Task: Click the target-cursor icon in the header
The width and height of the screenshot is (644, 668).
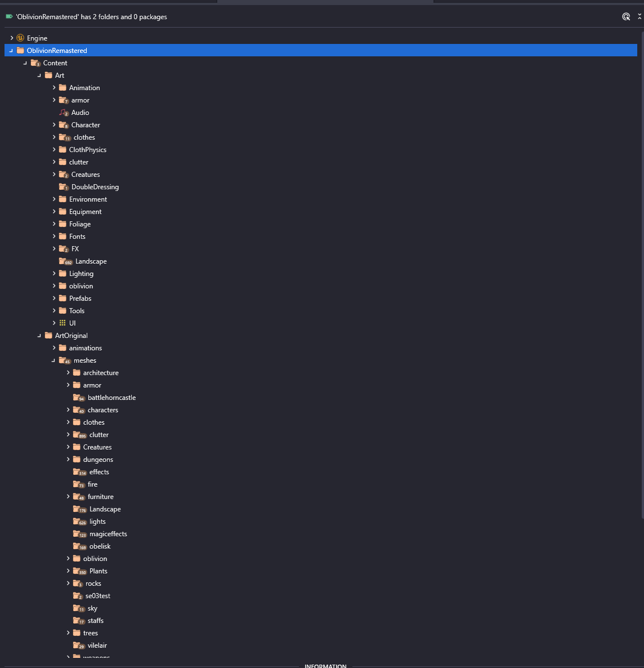Action: 625,16
